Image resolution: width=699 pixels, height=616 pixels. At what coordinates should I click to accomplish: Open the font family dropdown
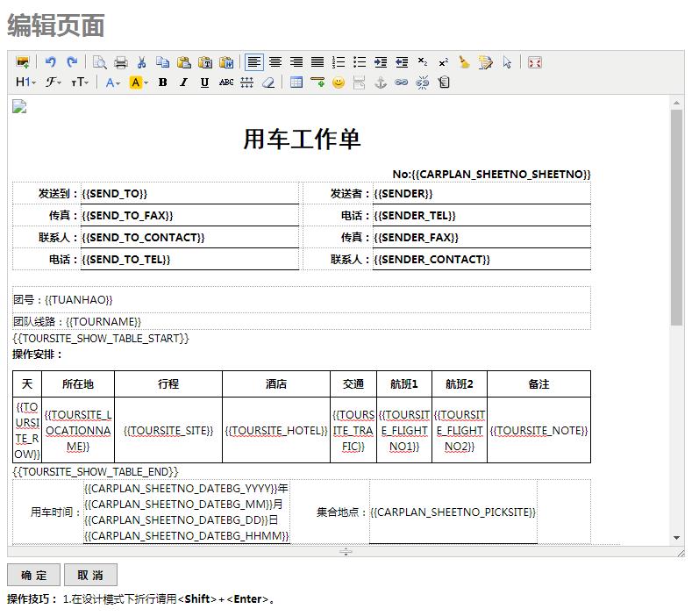click(x=53, y=82)
